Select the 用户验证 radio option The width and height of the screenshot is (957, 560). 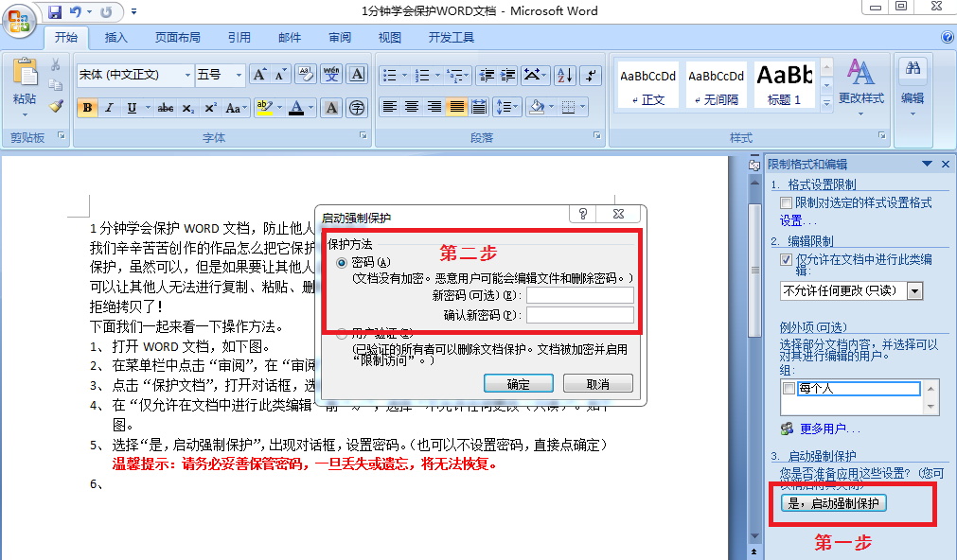pyautogui.click(x=341, y=334)
